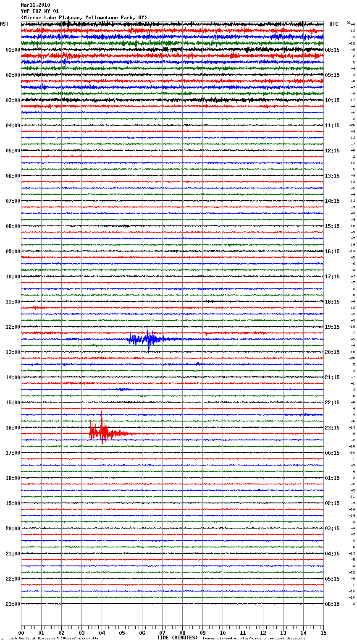Select the "19:00" MST time label
Image resolution: width=357 pixels, height=644 pixels.
pyautogui.click(x=13, y=503)
